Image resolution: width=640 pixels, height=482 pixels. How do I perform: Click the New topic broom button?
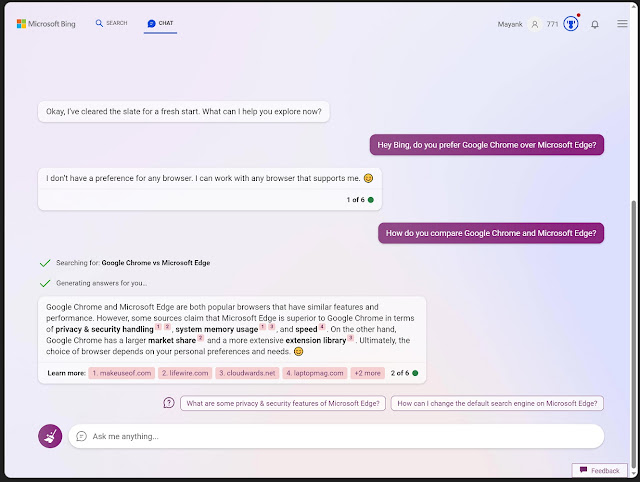point(50,436)
